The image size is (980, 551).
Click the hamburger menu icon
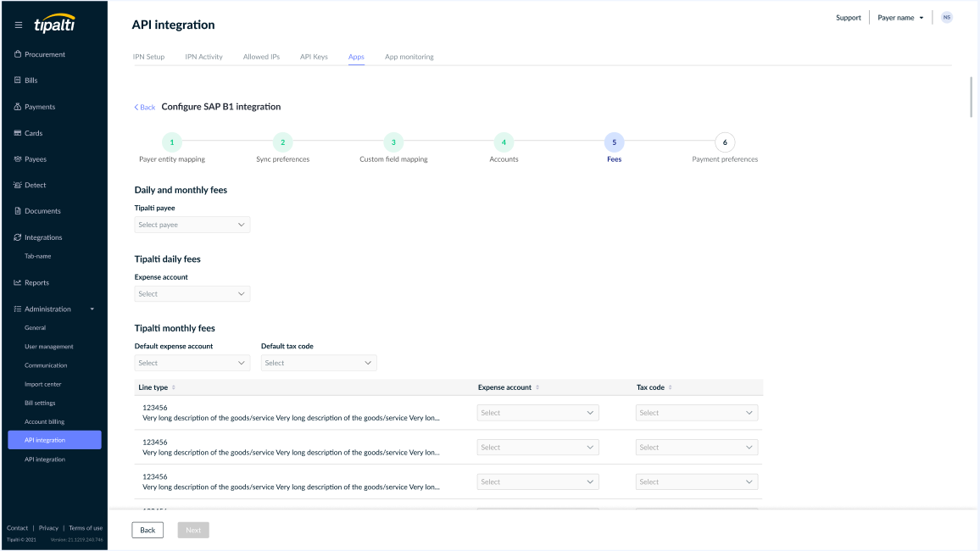[19, 25]
